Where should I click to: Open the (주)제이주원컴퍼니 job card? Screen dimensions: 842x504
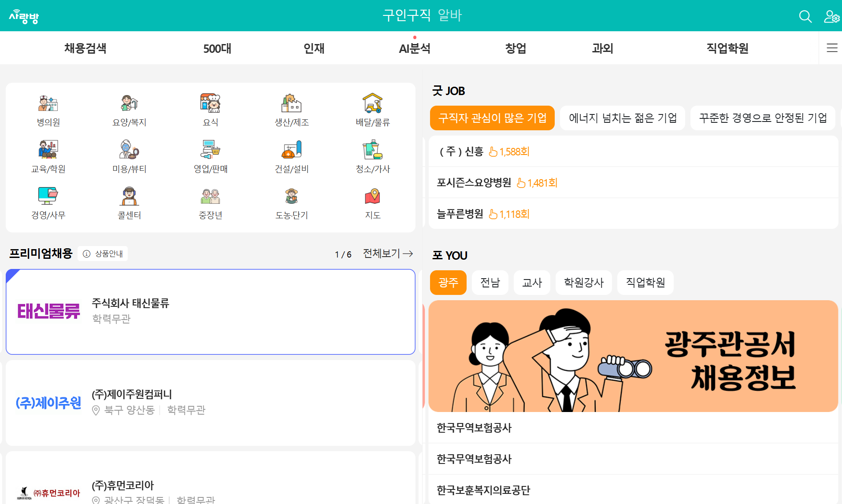click(x=211, y=403)
